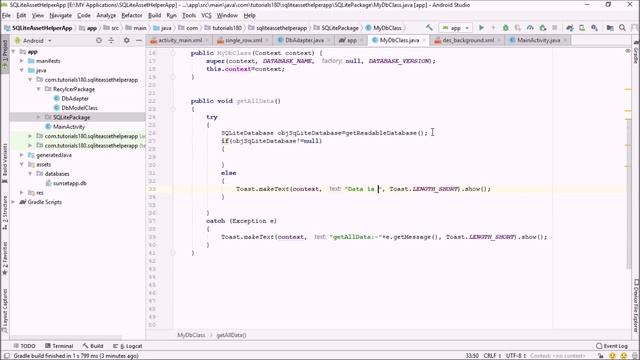
Task: Click the Search Everywhere magnifier icon
Action: [622, 28]
